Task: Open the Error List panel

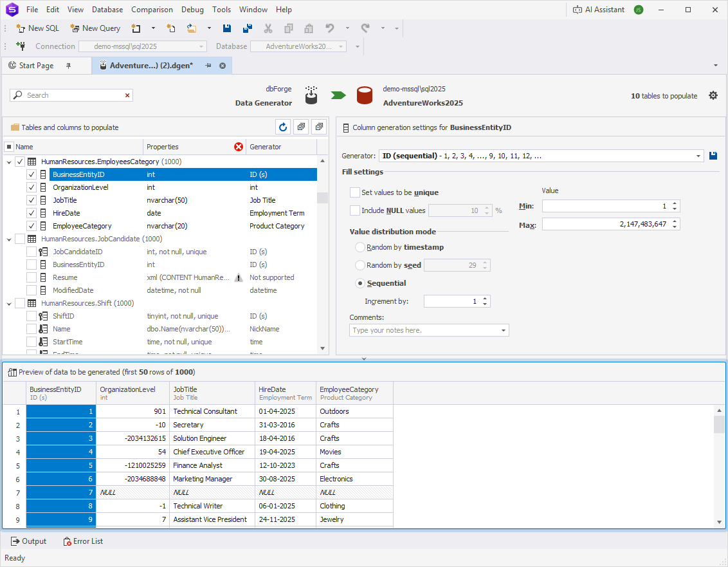Action: (x=83, y=541)
